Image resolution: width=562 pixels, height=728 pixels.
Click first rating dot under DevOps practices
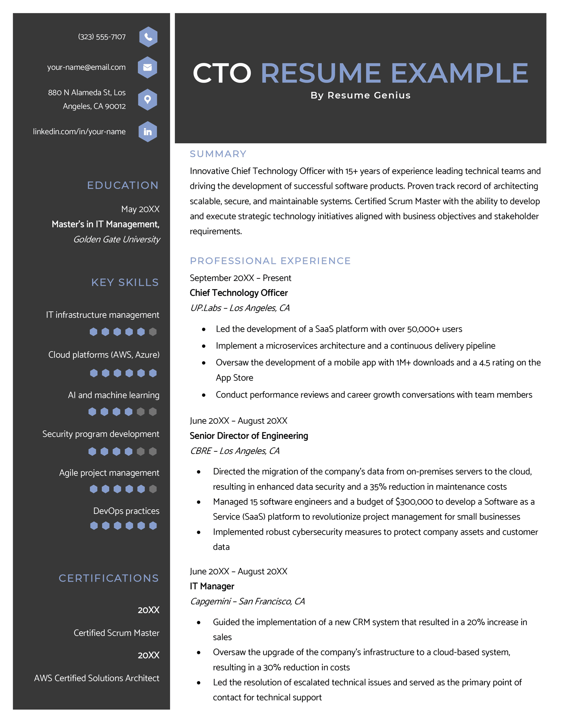coord(94,526)
